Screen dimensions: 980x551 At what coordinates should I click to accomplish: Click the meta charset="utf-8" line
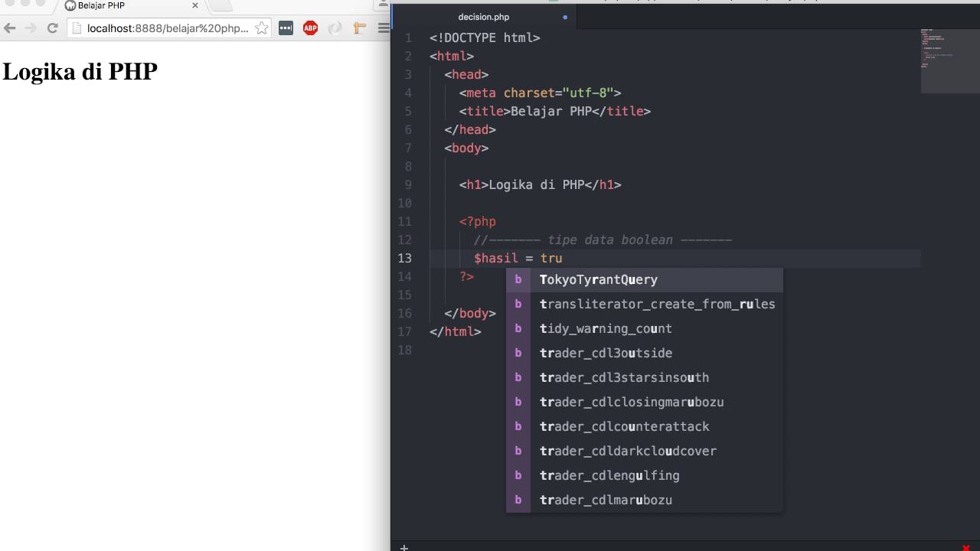pos(540,93)
